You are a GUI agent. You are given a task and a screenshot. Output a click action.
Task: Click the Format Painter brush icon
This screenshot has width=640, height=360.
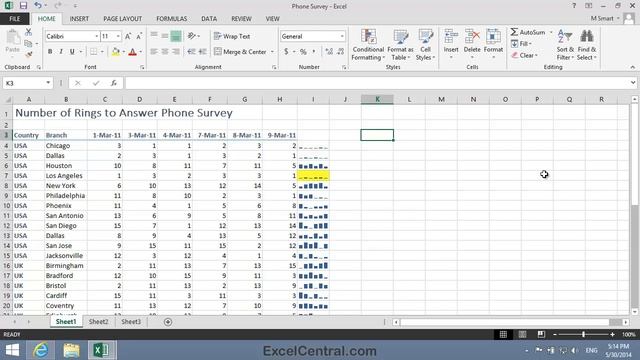tap(28, 54)
